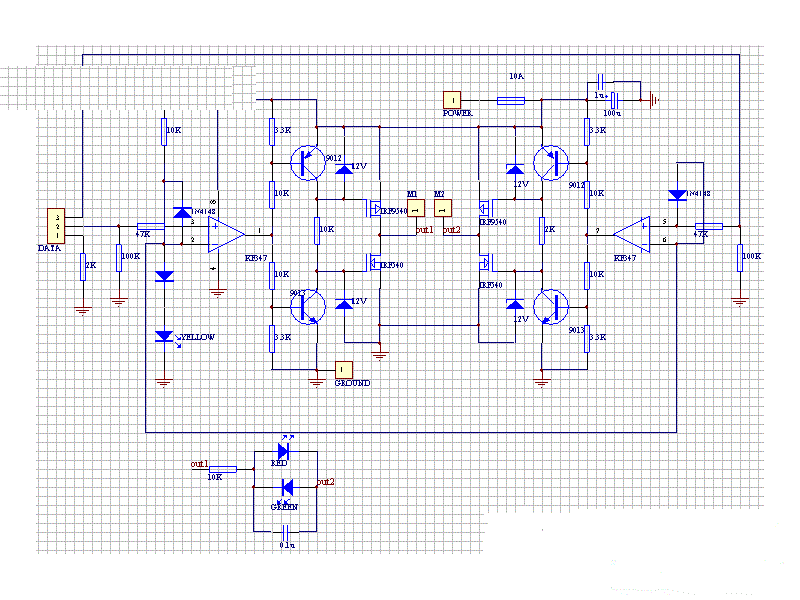Click the POWER terminal pad
The height and width of the screenshot is (600, 800).
452,99
